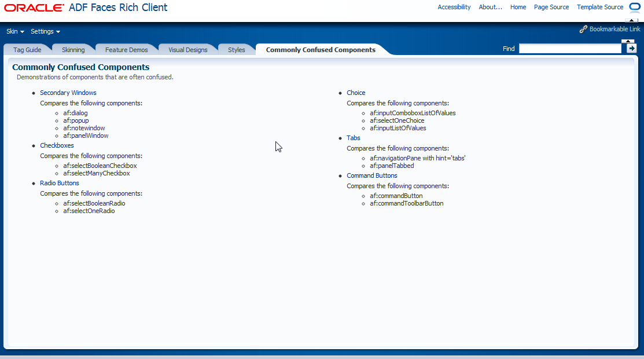Open the Checkboxes demo link
The image size is (644, 359).
pyautogui.click(x=57, y=145)
